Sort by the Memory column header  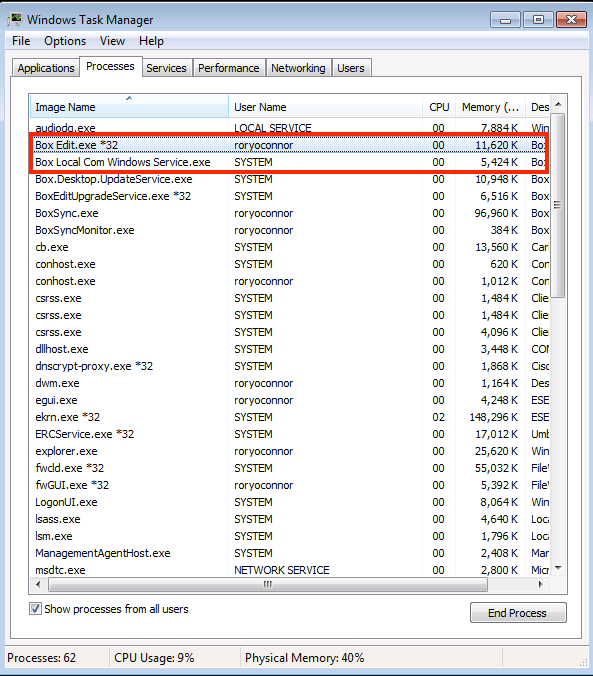pyautogui.click(x=490, y=106)
